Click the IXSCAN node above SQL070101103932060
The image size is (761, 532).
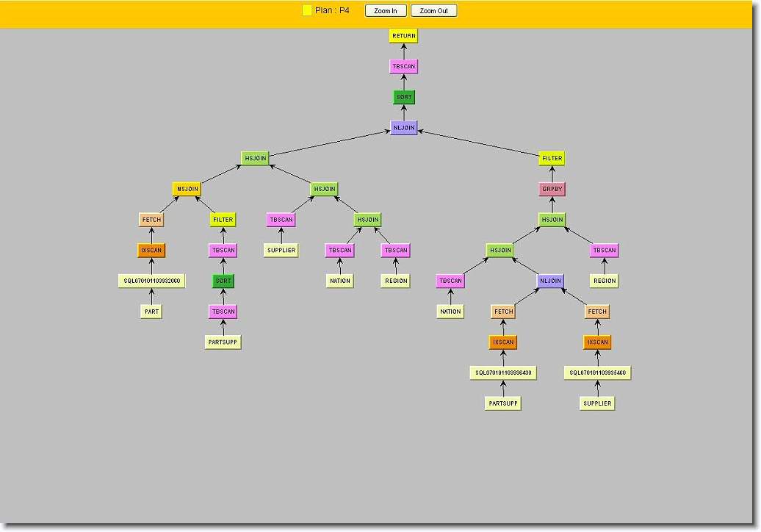click(151, 251)
